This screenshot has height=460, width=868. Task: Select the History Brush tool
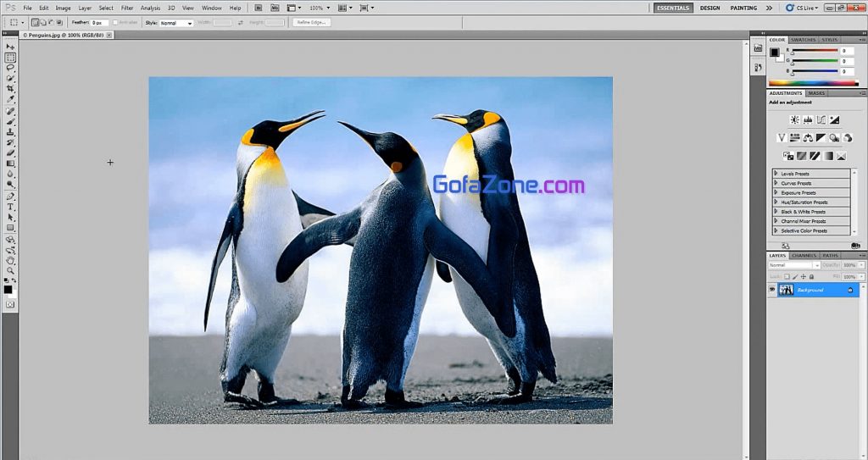click(x=10, y=143)
